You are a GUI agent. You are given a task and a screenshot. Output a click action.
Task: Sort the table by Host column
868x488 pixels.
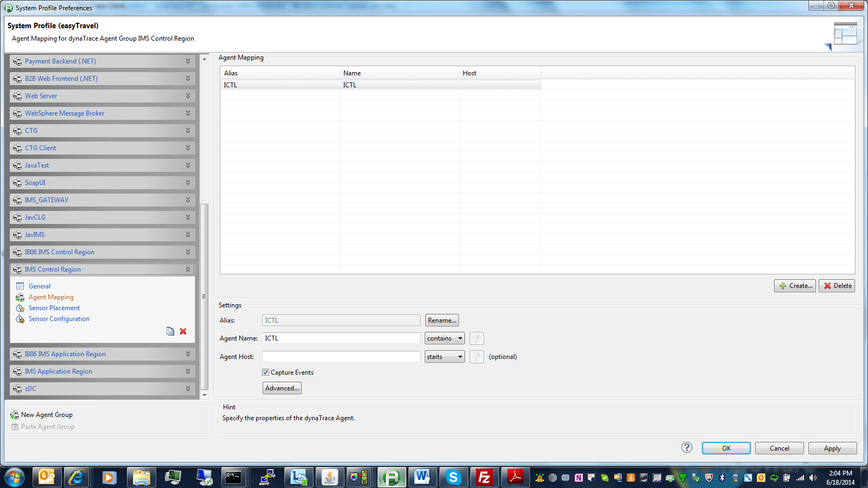click(x=500, y=73)
